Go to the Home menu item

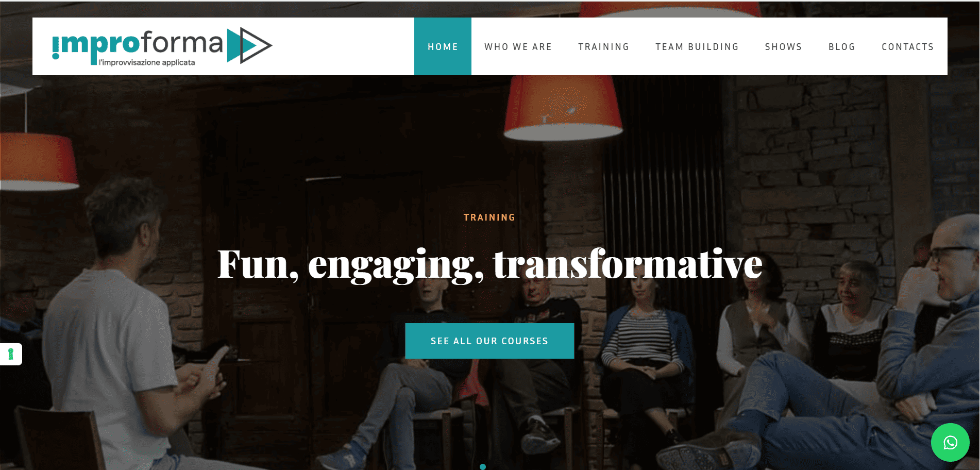(x=443, y=46)
